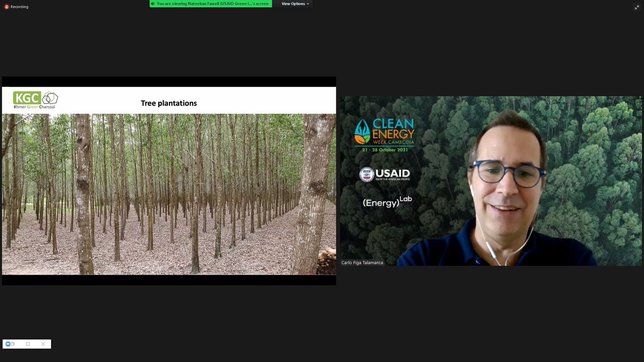The image size is (644, 362).
Task: Click the green screen-sharing notification banner
Action: (x=210, y=4)
